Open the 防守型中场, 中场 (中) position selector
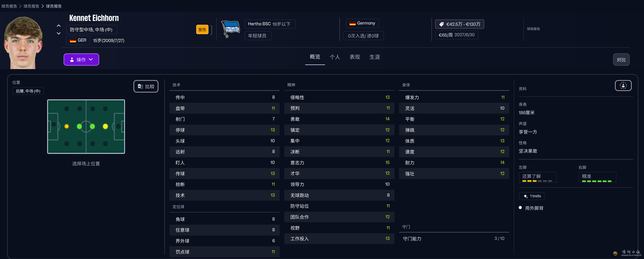Viewport: 644px width, 259px height. point(92,29)
